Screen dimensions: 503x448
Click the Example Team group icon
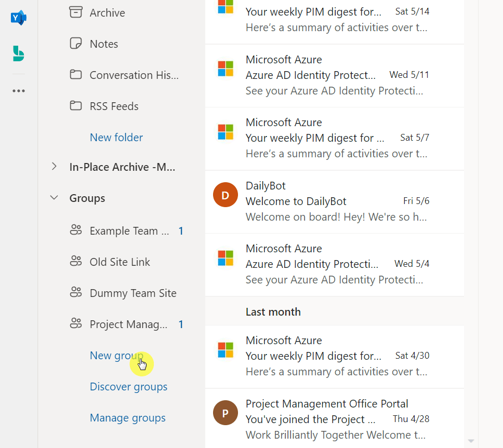tap(76, 230)
